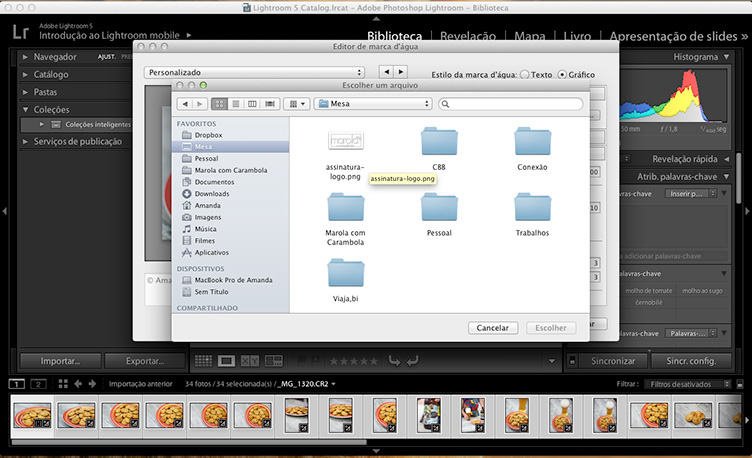Screen dimensions: 752x458
Task: Select Downloads in the Favoritos sidebar
Action: (x=213, y=193)
